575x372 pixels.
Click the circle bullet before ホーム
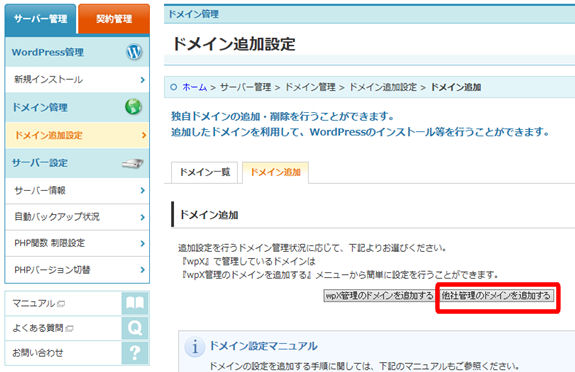(x=174, y=87)
